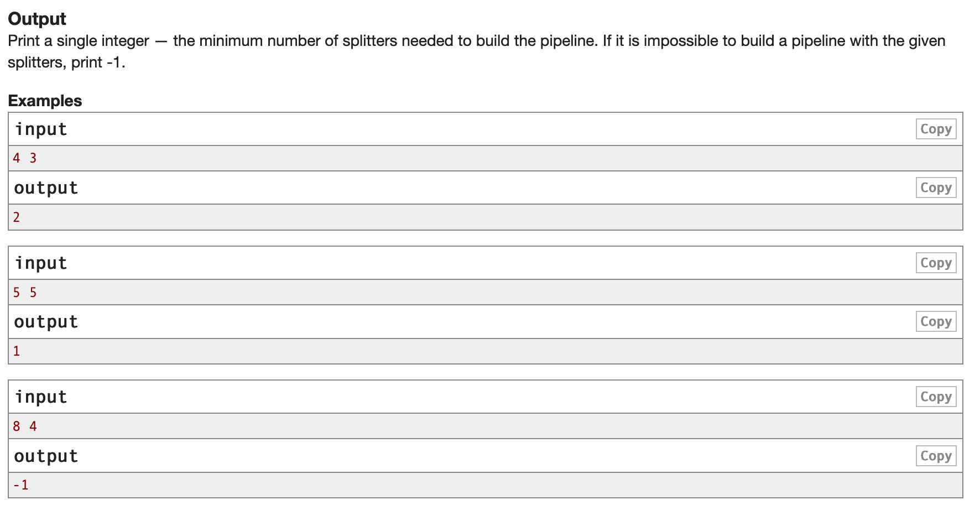Select the input value 5 5
Screen dimensions: 980x505
click(24, 292)
